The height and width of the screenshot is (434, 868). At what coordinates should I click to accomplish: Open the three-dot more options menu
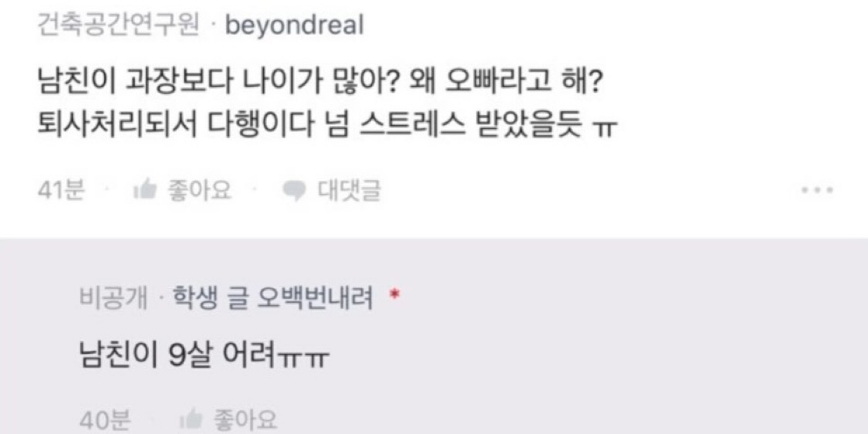[x=818, y=190]
